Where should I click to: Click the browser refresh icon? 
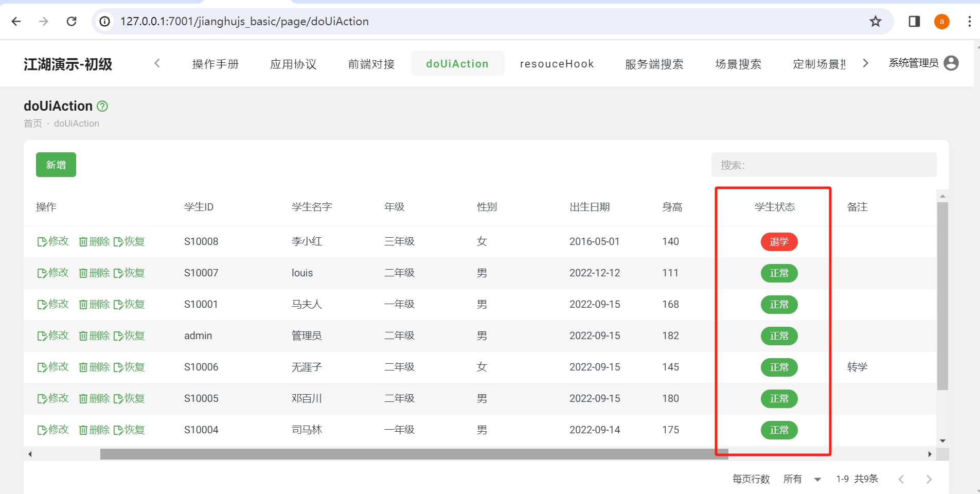point(72,21)
